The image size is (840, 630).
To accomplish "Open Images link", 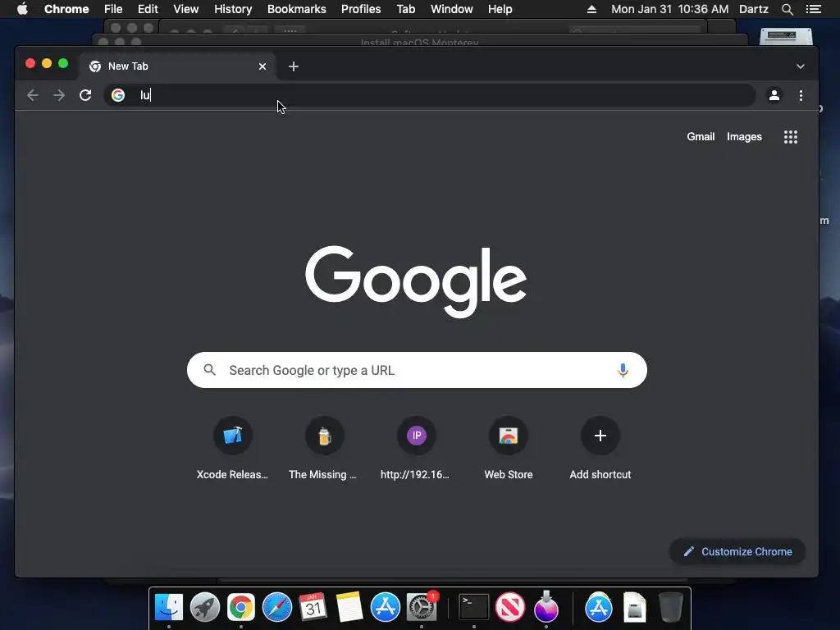I will tap(744, 137).
